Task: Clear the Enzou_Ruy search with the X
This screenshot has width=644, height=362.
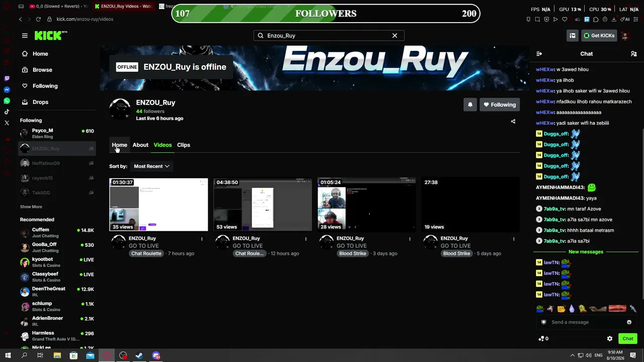Action: point(394,36)
